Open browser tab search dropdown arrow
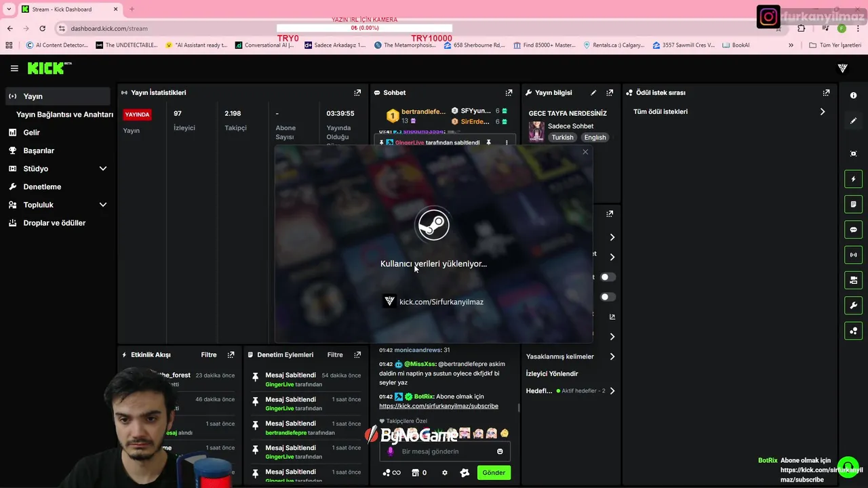 coord(9,9)
